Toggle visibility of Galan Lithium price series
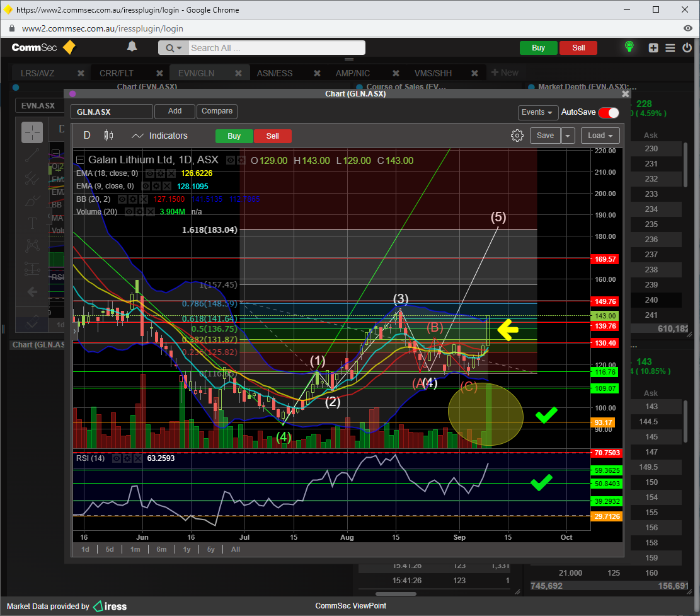 tap(231, 160)
